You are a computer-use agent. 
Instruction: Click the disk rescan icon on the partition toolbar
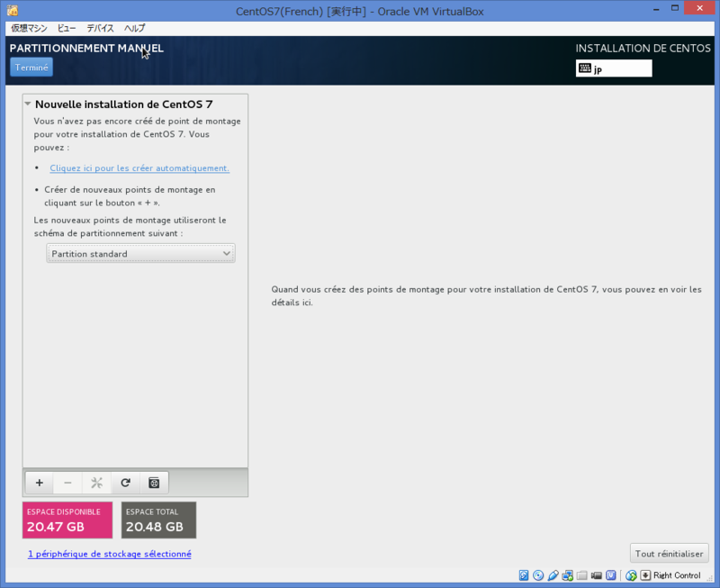click(x=154, y=483)
